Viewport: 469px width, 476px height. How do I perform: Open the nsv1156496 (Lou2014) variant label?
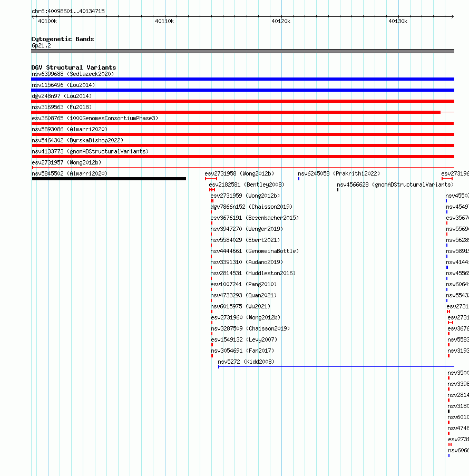[x=63, y=85]
